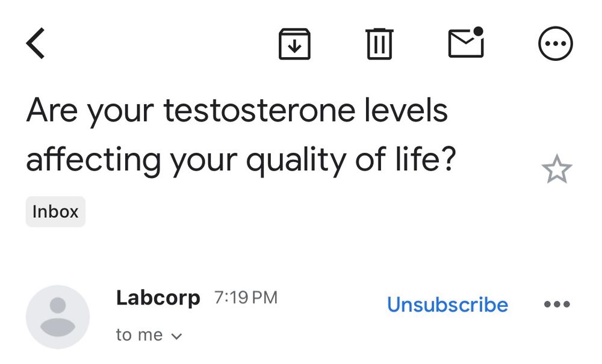
Task: Open message options beside Unsubscribe
Action: 556,305
